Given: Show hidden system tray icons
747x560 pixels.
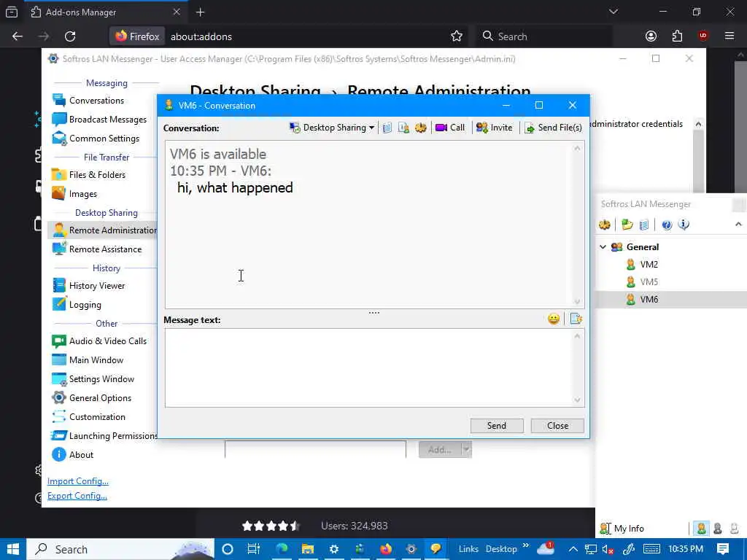Looking at the screenshot, I should (573, 549).
